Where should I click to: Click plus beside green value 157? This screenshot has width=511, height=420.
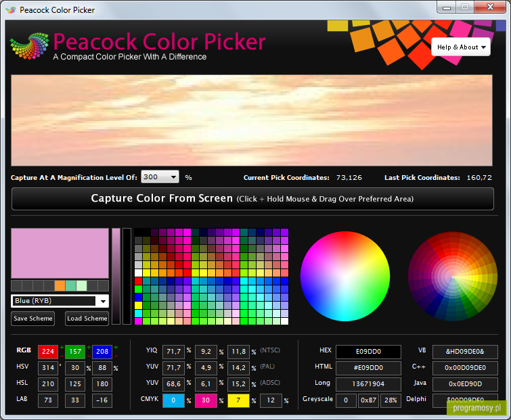tap(89, 348)
